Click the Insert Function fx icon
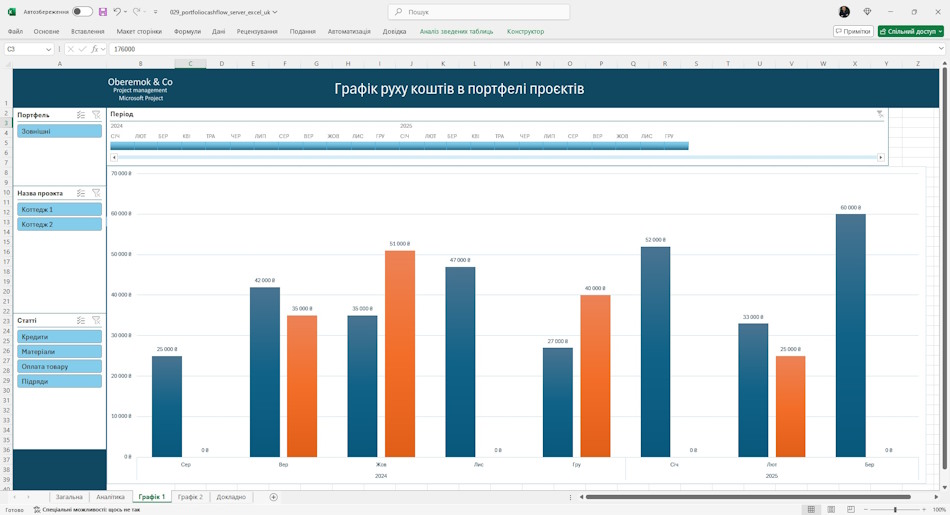Viewport: 950px width, 515px height. [x=95, y=49]
